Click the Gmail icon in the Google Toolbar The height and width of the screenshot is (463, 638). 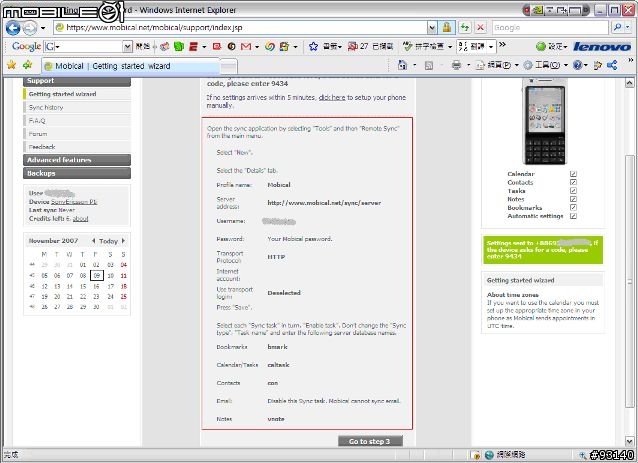pyautogui.click(x=246, y=47)
